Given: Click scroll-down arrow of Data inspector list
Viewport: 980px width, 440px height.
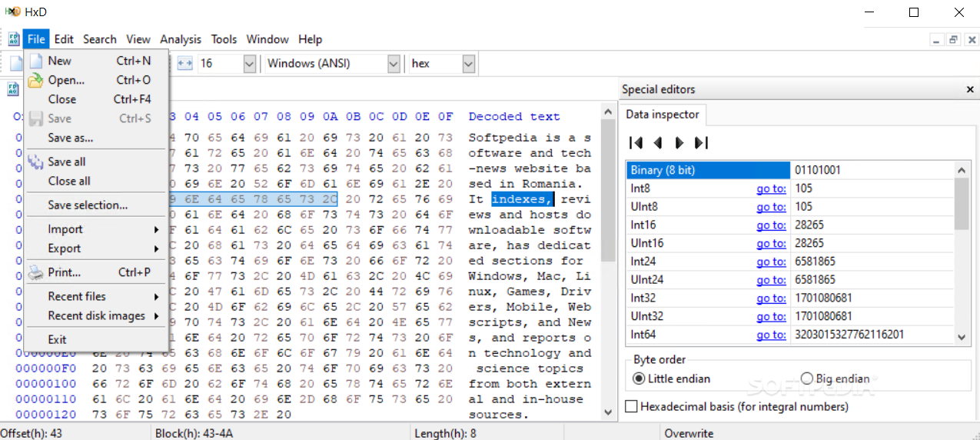Looking at the screenshot, I should point(962,336).
